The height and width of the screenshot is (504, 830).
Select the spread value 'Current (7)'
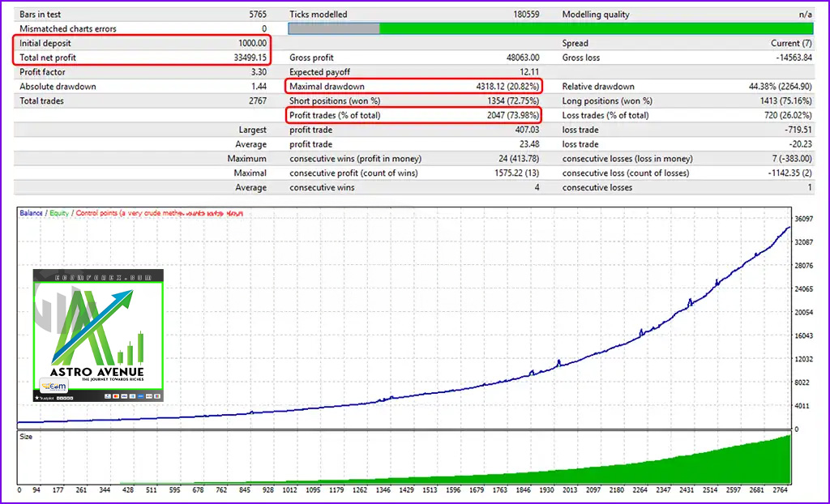pyautogui.click(x=791, y=43)
